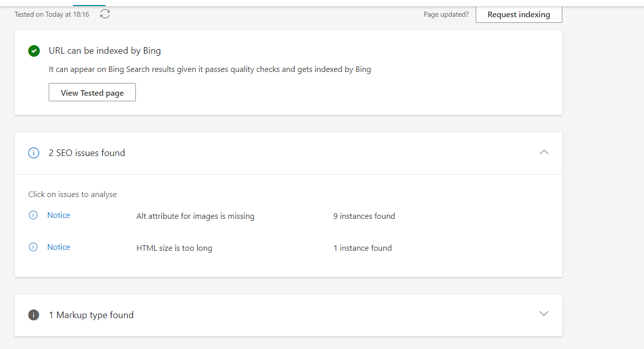644x349 pixels.
Task: Click the info icon on the HTML size row
Action: [x=33, y=247]
